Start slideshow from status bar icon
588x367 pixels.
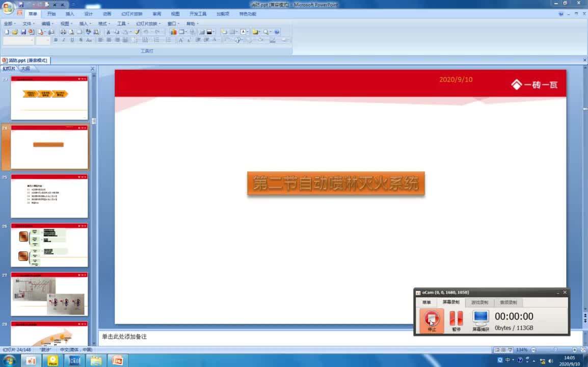511,350
